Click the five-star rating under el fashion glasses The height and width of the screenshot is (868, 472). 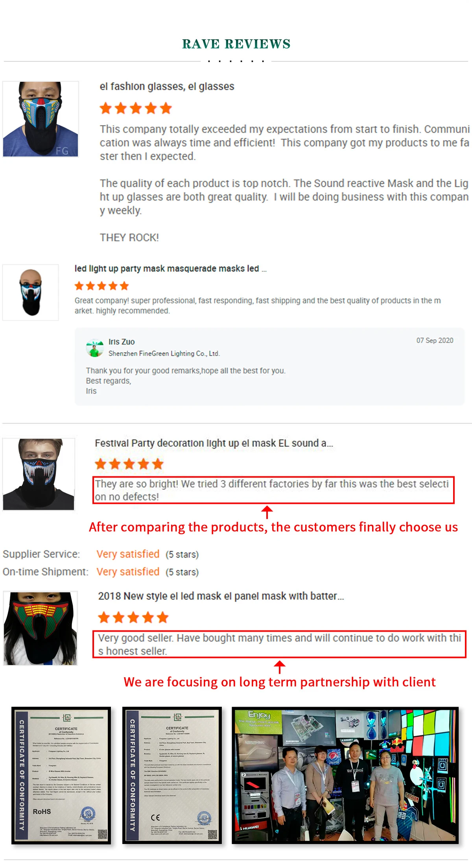coord(136,108)
